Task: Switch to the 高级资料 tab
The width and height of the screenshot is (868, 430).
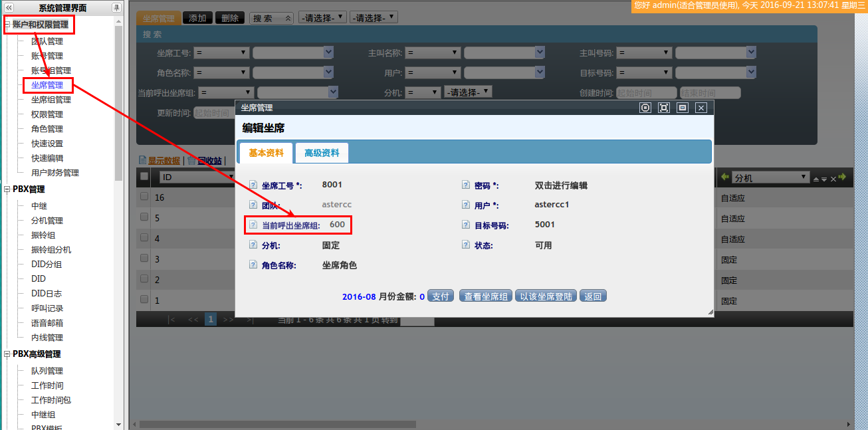Action: [322, 154]
